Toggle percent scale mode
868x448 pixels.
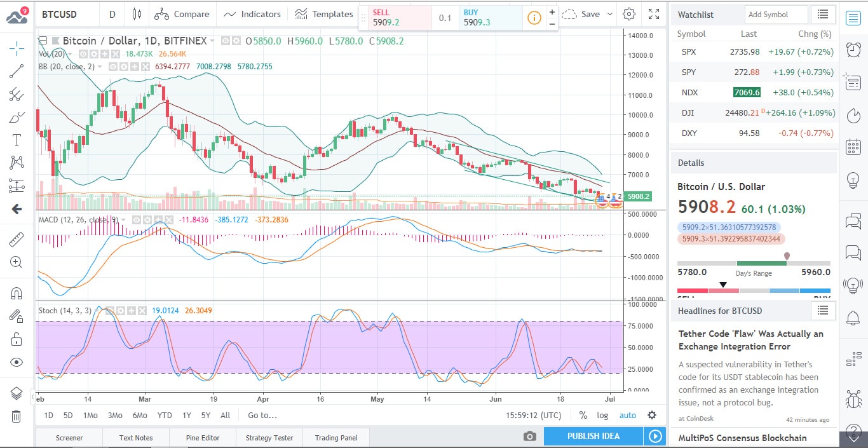click(x=583, y=415)
